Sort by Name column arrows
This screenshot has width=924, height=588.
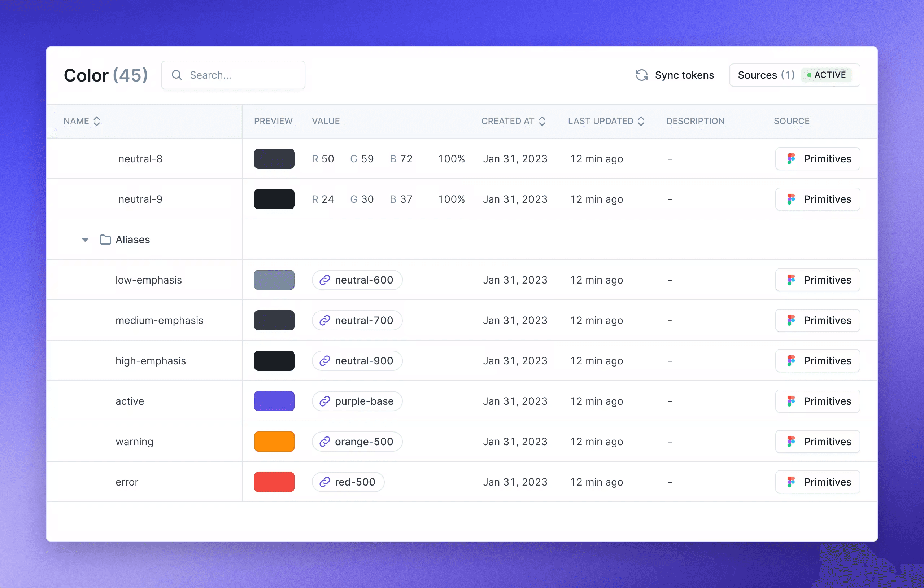[x=97, y=121]
